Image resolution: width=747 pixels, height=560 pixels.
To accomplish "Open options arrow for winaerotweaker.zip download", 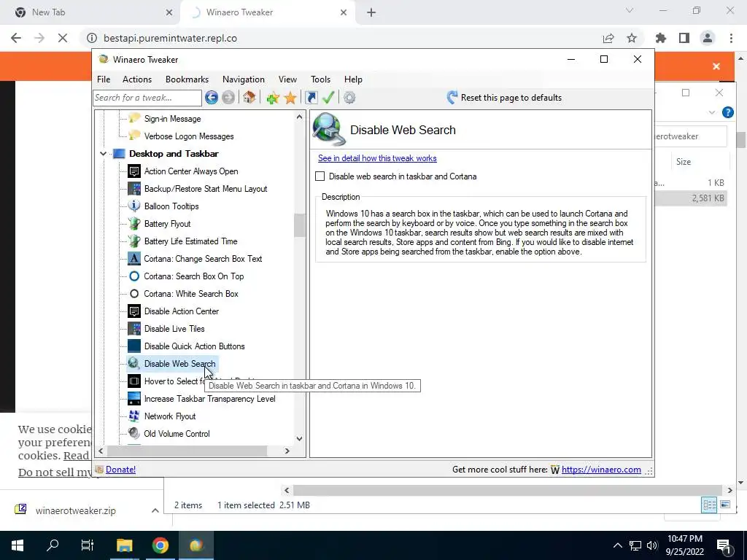I will click(155, 510).
